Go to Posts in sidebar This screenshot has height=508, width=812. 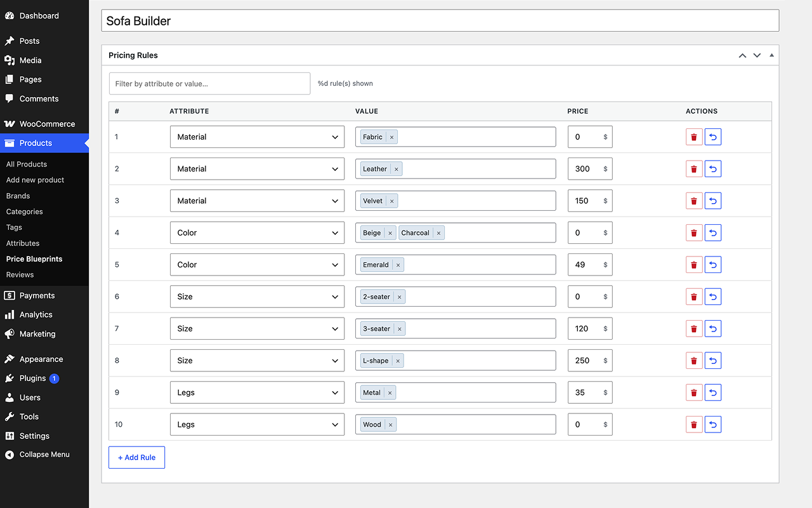tap(44, 41)
